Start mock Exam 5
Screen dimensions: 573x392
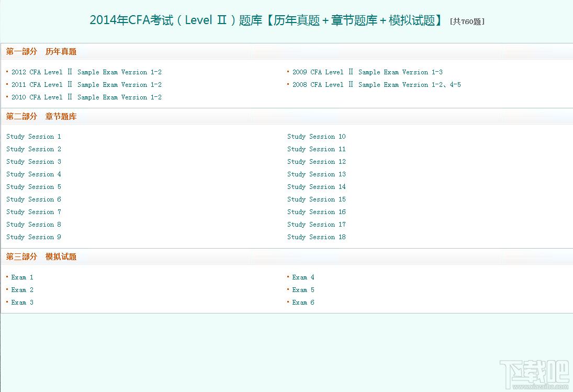click(304, 290)
